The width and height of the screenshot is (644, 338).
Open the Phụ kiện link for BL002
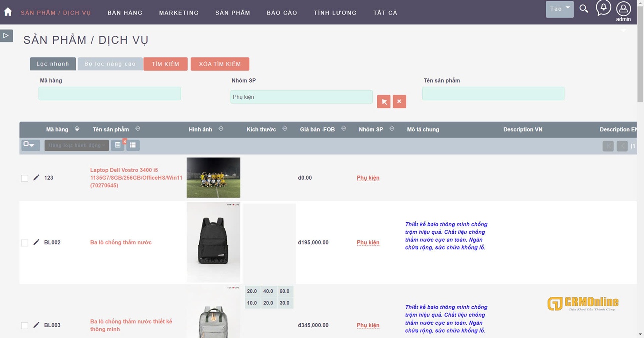368,242
